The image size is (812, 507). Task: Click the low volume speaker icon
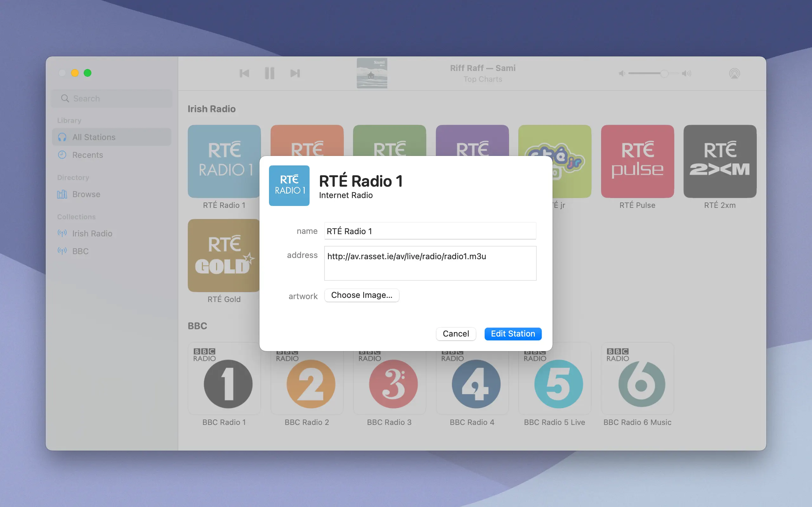point(622,74)
